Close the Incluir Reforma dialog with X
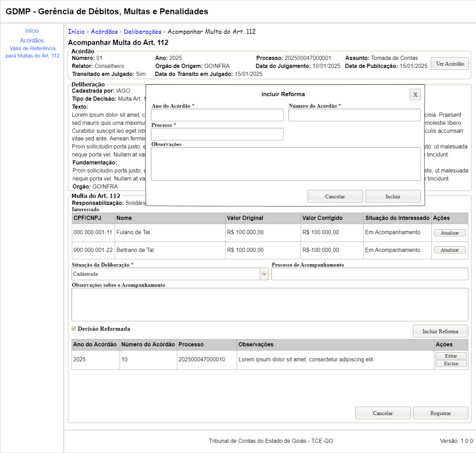 click(x=415, y=94)
